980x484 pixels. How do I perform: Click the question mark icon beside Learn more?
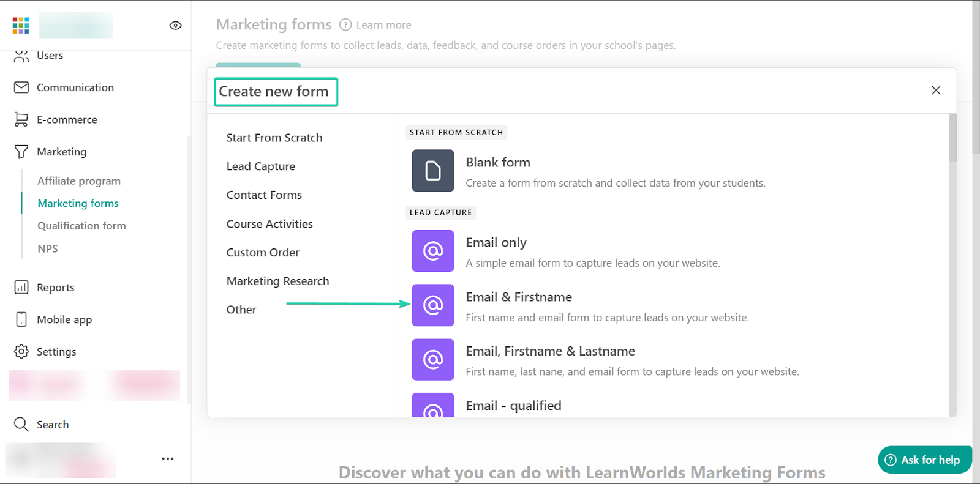(345, 25)
